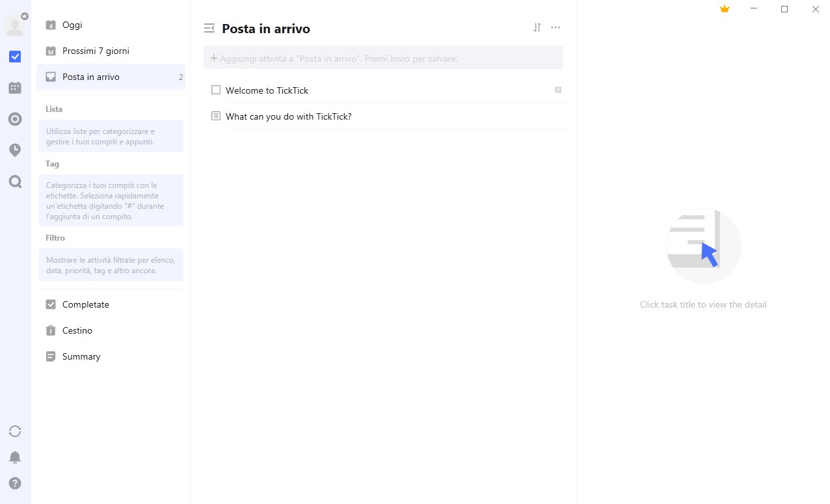Open the three-dot more options menu
830x504 pixels.
point(556,27)
